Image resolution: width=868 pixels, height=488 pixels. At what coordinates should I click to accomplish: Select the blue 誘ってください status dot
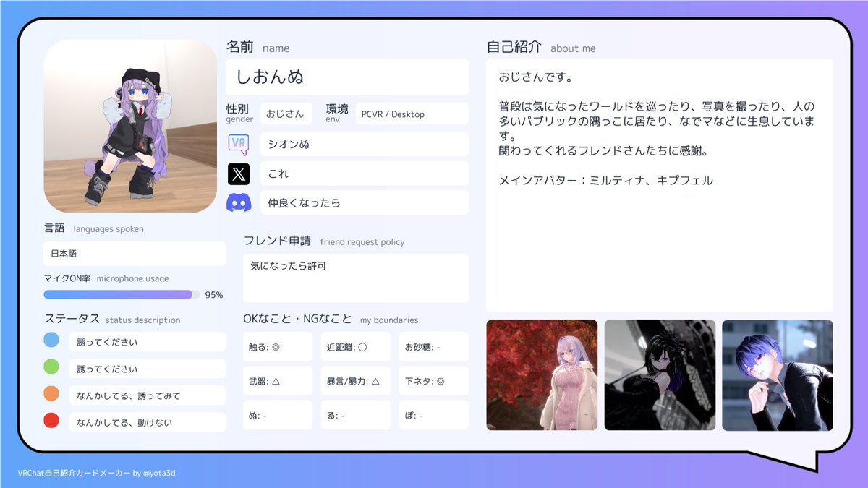coord(51,341)
